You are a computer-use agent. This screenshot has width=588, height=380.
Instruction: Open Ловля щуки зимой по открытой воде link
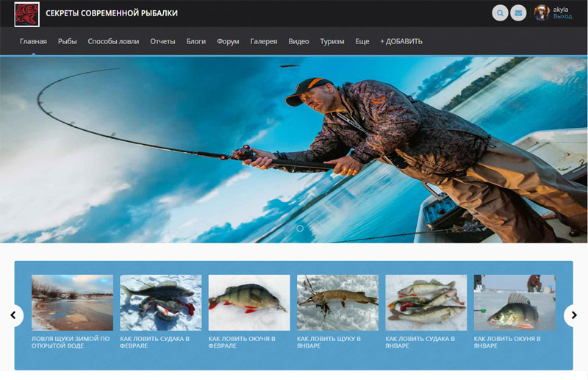pyautogui.click(x=71, y=342)
